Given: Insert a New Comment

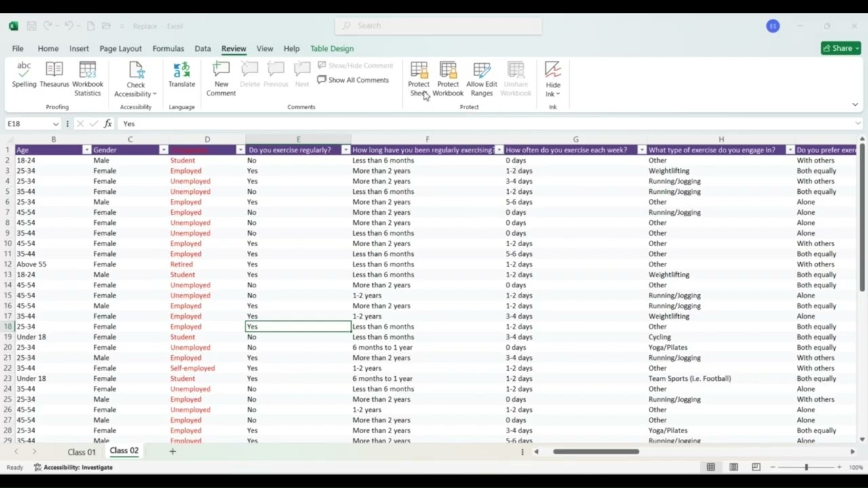Looking at the screenshot, I should pyautogui.click(x=221, y=79).
